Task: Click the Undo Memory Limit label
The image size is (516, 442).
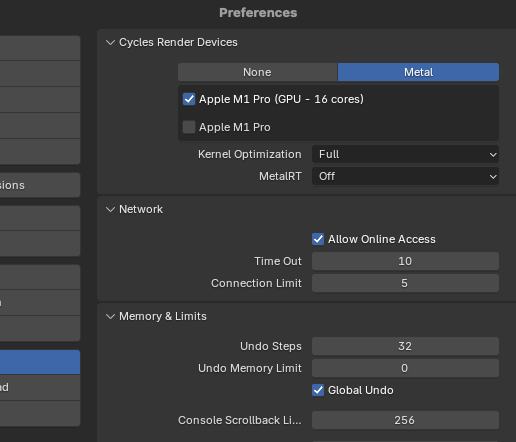Action: click(250, 368)
